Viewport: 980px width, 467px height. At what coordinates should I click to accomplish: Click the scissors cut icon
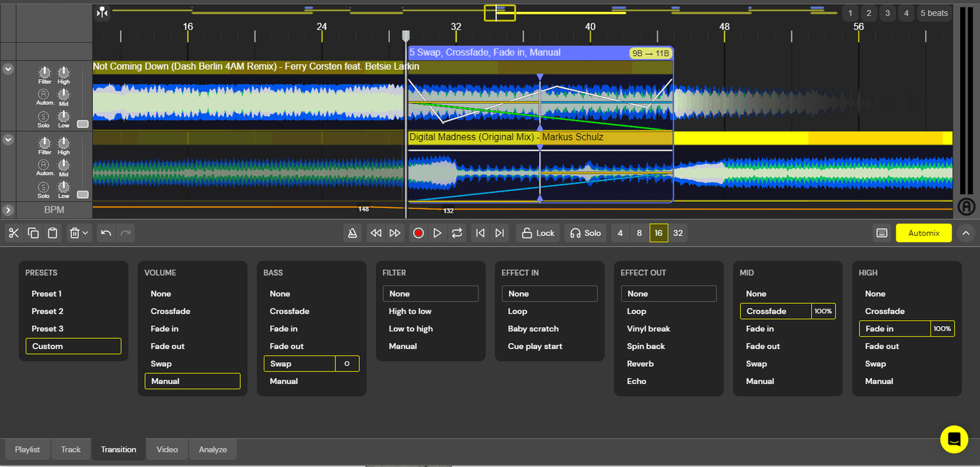(x=14, y=233)
